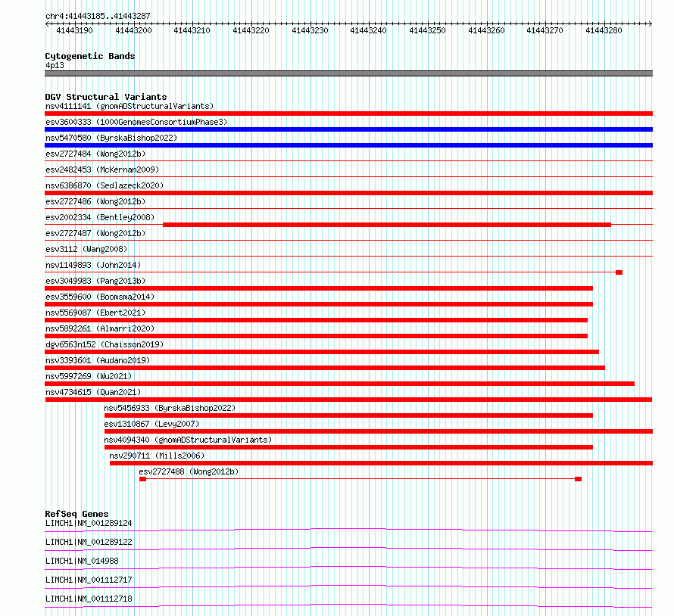This screenshot has height=616, width=674.
Task: Click the red bar under nsv5997269 Wu2021
Action: click(x=339, y=384)
